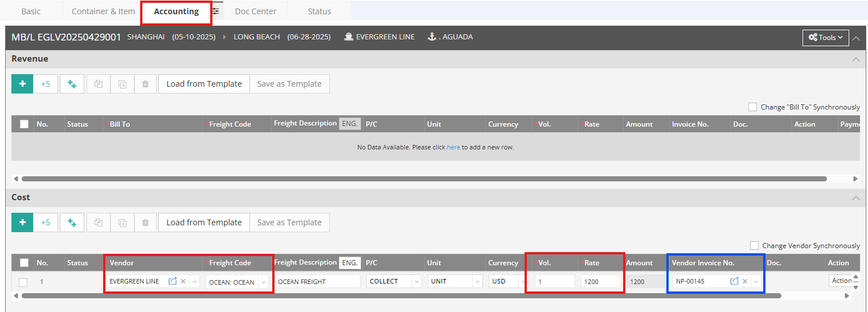Enable Change "Bill To" Synchronously checkbox

(752, 107)
